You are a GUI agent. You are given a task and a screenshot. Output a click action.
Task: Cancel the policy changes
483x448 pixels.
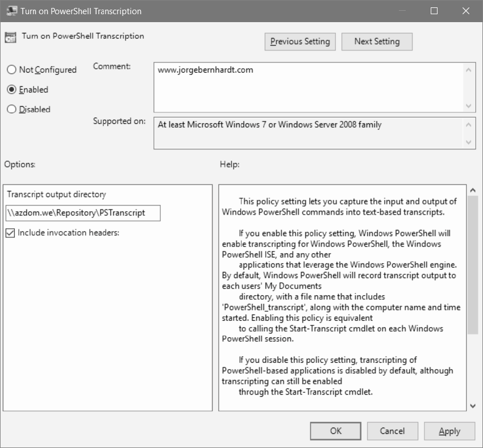392,431
